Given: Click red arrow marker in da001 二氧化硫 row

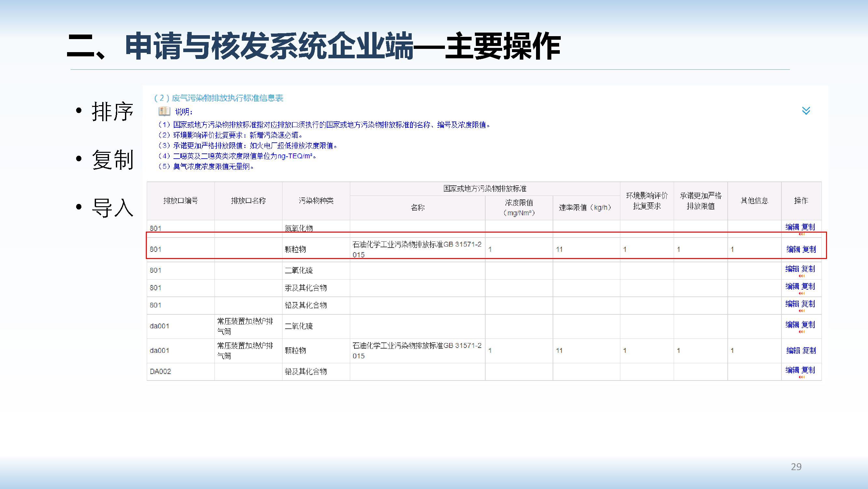Looking at the screenshot, I should (802, 332).
